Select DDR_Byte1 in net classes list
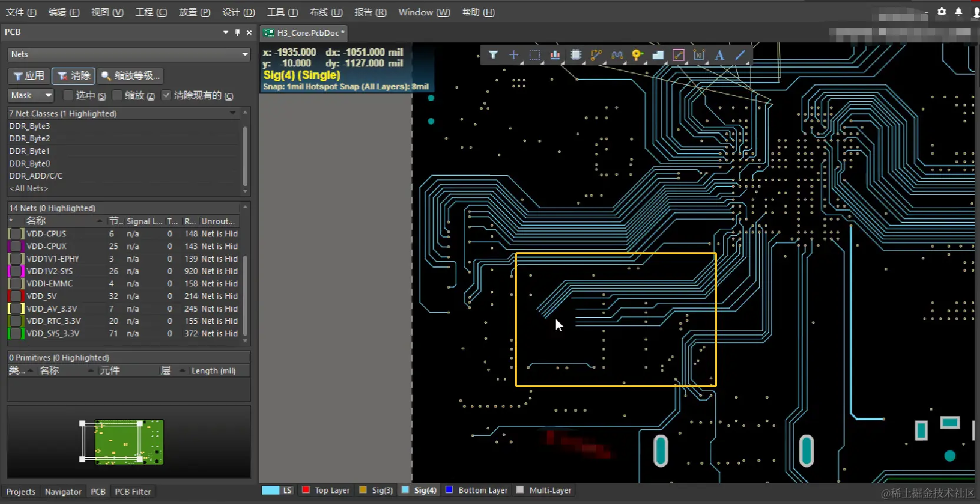 (29, 151)
